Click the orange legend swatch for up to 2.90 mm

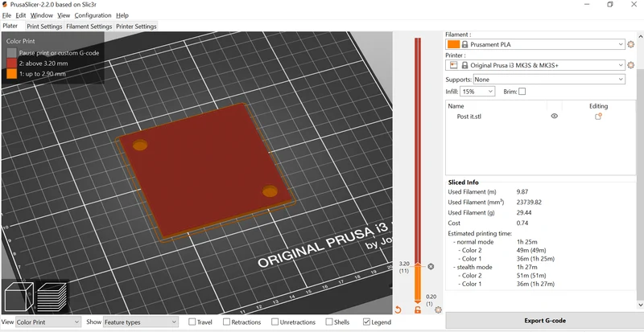pyautogui.click(x=12, y=74)
